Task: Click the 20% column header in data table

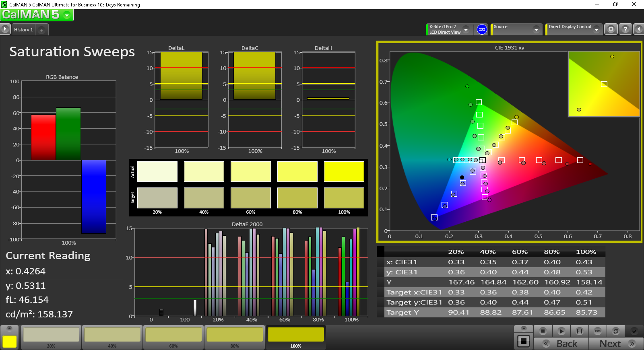Action: coord(456,252)
